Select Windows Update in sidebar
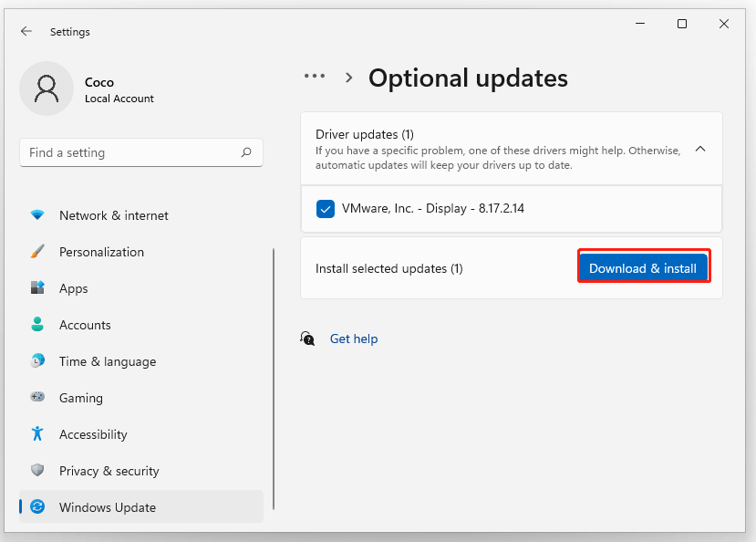The height and width of the screenshot is (542, 756). (x=108, y=507)
